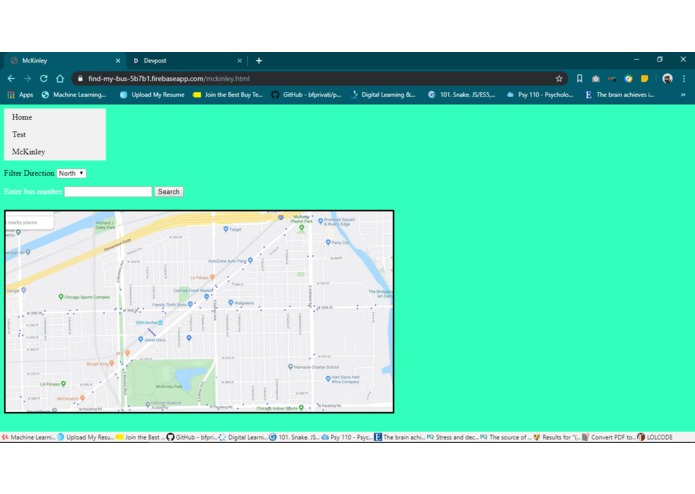Viewport: 695px width, 494px height.
Task: Click the address bar URL
Action: coord(169,78)
